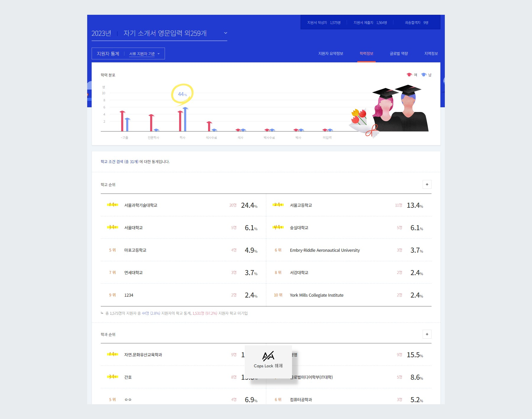Open the 글로벌 역량 tab

coord(399,53)
